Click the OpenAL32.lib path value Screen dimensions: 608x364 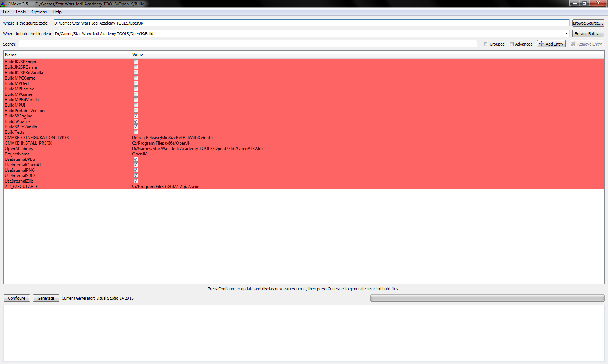(198, 149)
